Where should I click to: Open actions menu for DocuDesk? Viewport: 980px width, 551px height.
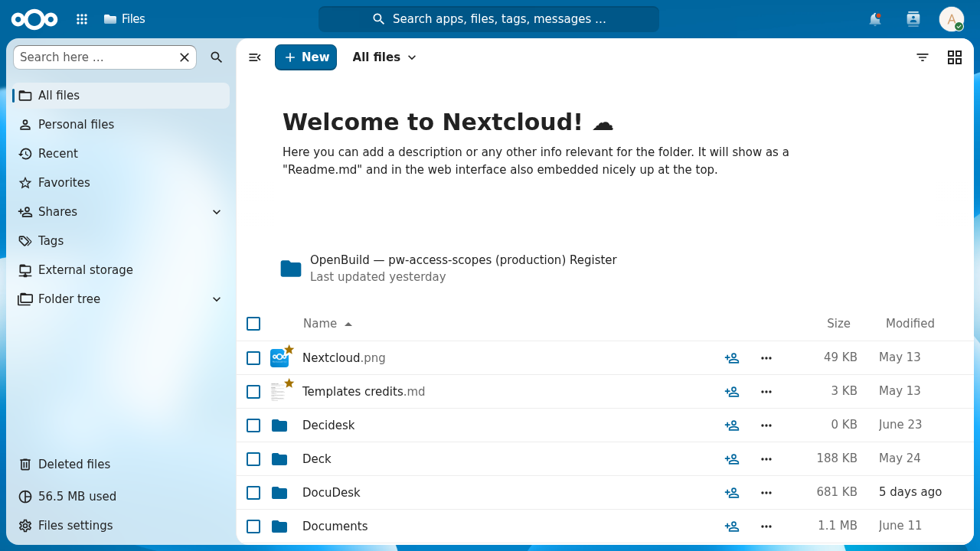(x=766, y=493)
